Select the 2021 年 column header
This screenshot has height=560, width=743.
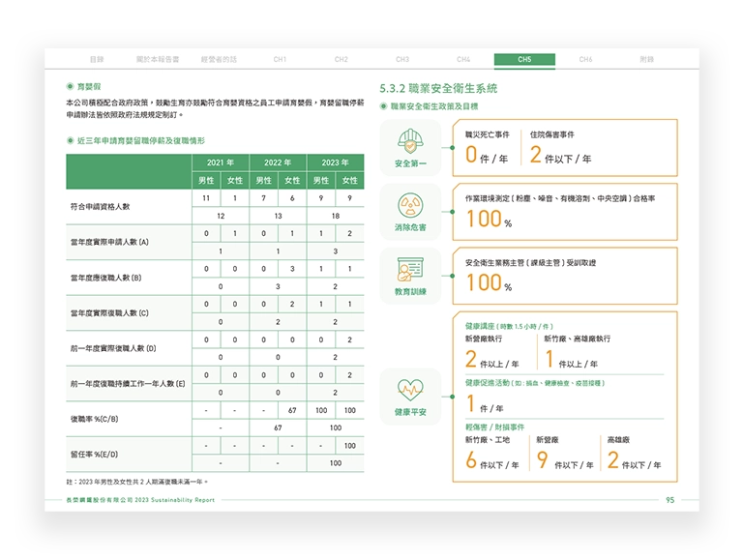pos(221,162)
